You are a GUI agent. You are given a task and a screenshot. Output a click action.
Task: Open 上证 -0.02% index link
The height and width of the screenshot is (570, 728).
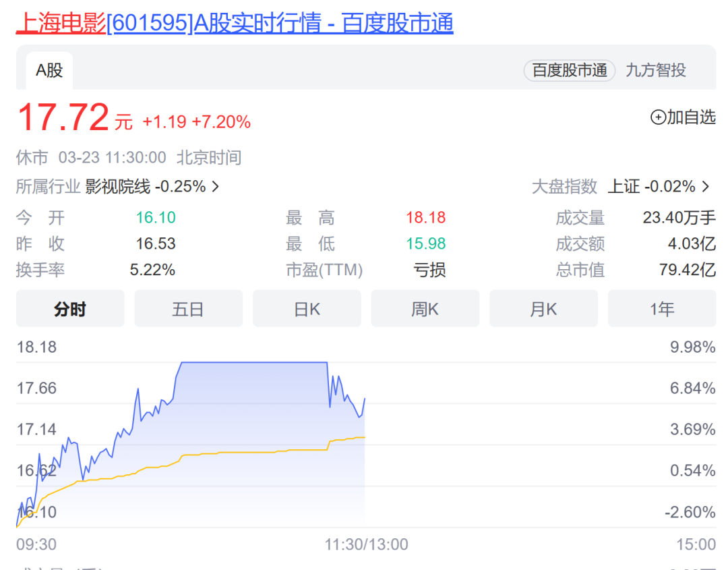click(x=651, y=187)
